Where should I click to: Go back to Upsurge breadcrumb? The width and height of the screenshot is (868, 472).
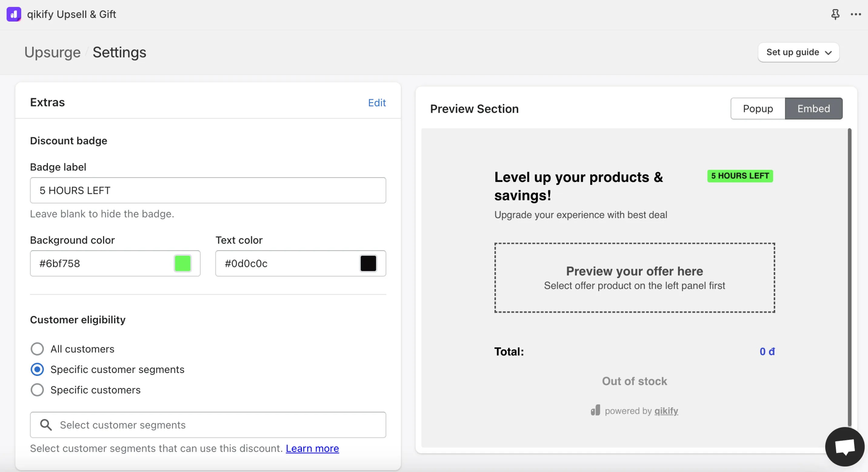coord(52,52)
